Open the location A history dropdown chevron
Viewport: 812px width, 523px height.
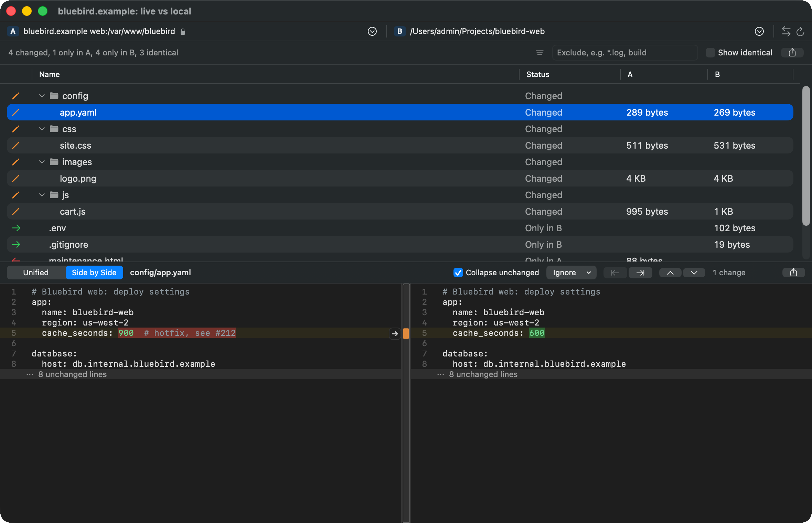pyautogui.click(x=372, y=31)
